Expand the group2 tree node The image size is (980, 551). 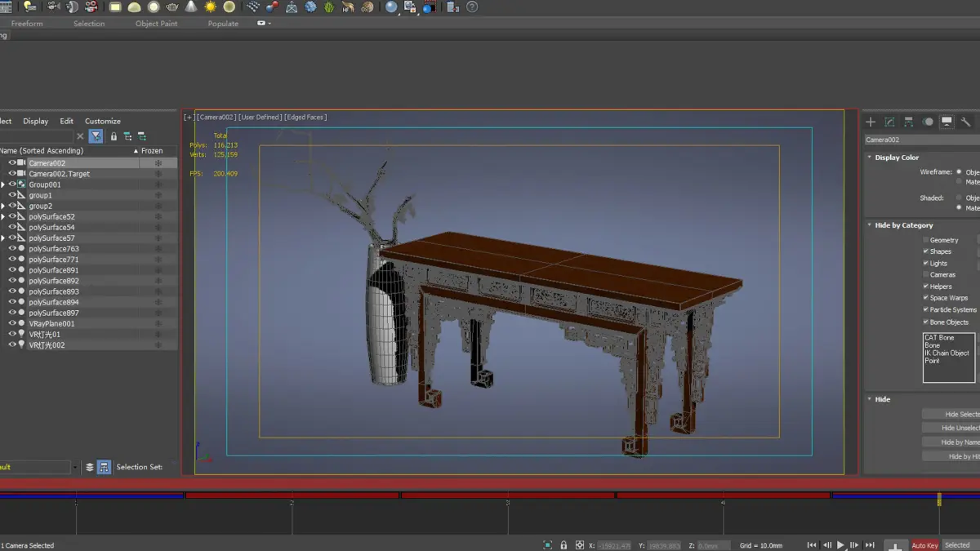(x=3, y=206)
